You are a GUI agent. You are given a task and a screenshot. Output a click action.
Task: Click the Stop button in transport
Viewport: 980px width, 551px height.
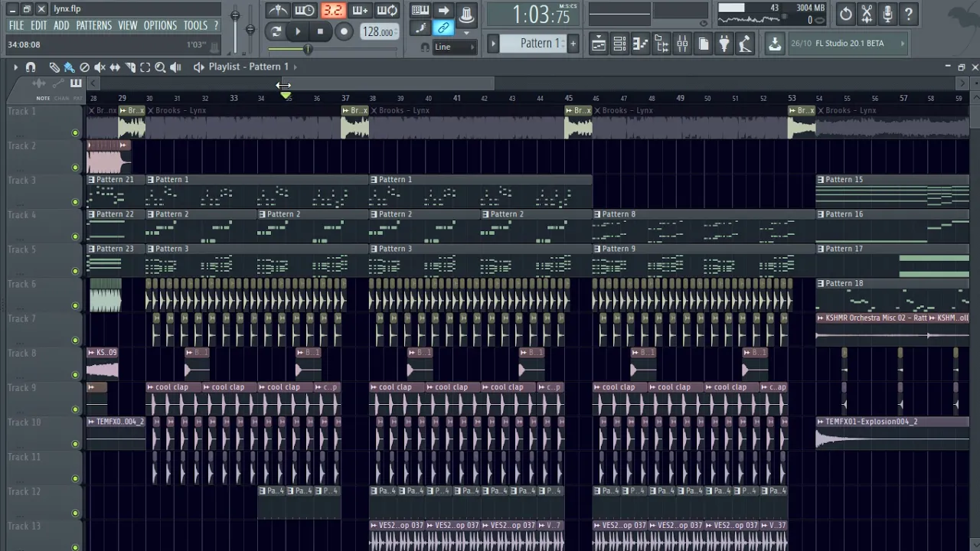[x=320, y=32]
